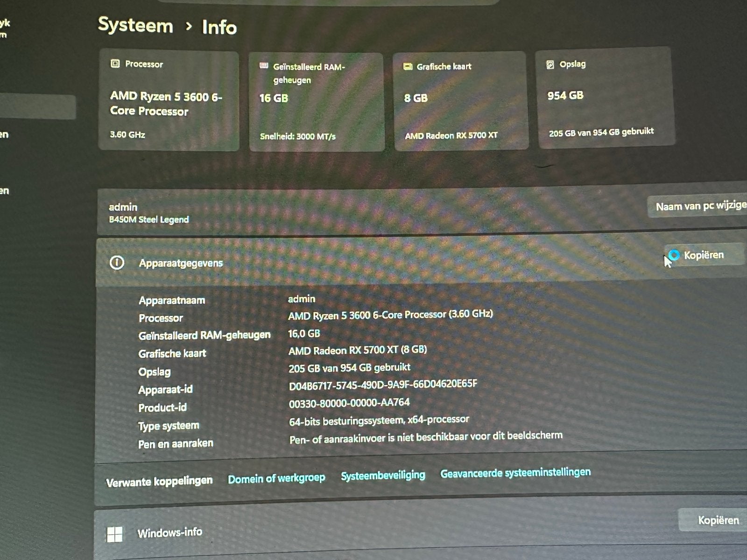Click the Windows logo icon
The height and width of the screenshot is (560, 747).
coord(115,534)
